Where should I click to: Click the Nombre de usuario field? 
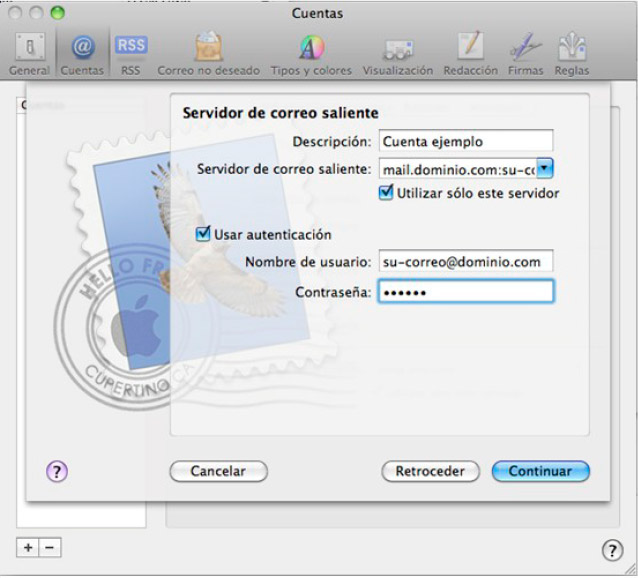[466, 261]
